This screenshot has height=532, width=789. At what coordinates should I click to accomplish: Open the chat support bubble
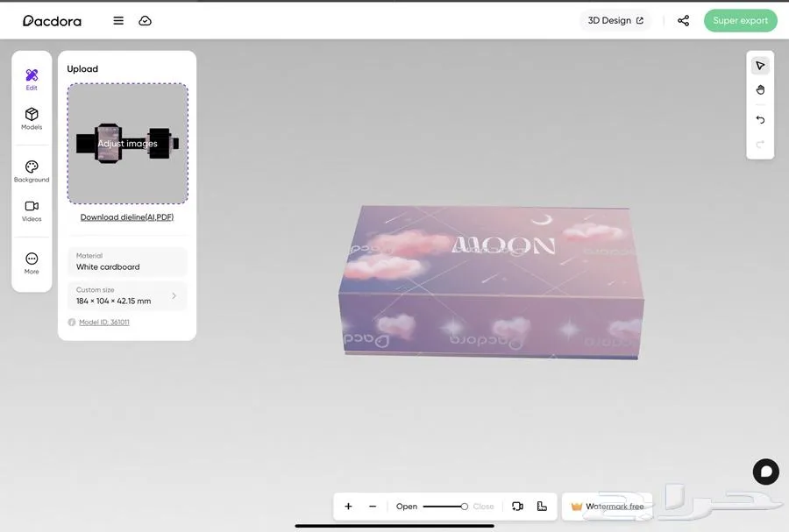coord(766,472)
